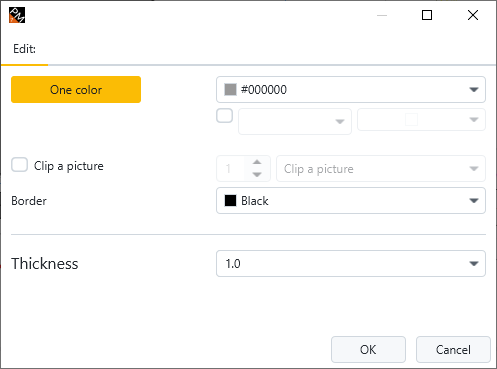
Task: Expand the Border Black dropdown
Action: (474, 201)
